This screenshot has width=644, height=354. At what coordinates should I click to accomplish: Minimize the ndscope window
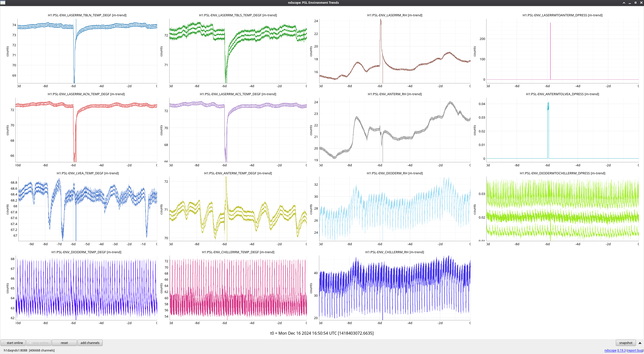coord(630,3)
